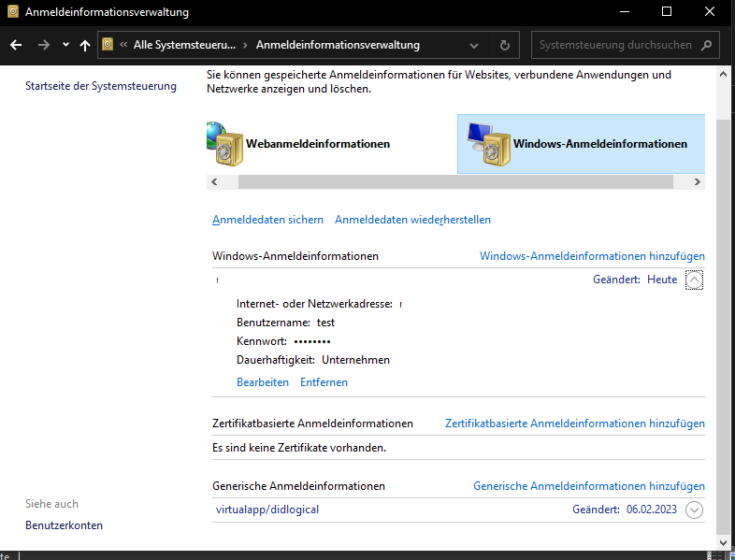Minimize the Anmeldeinformationsverwaltung window

(x=625, y=12)
